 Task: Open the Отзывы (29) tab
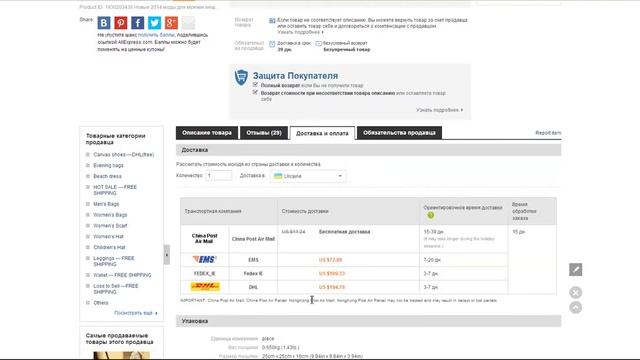click(x=264, y=133)
